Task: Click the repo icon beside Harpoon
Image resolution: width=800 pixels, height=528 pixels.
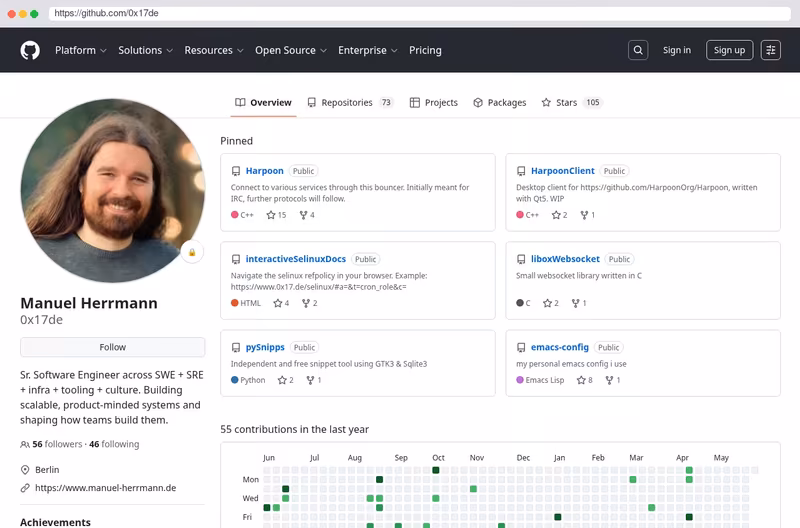Action: point(236,171)
